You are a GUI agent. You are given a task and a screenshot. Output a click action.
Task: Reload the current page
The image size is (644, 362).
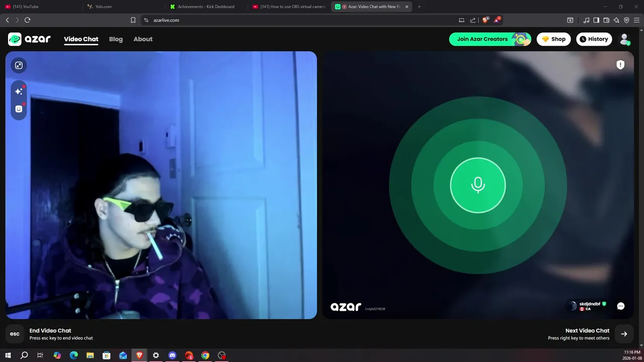coord(28,20)
